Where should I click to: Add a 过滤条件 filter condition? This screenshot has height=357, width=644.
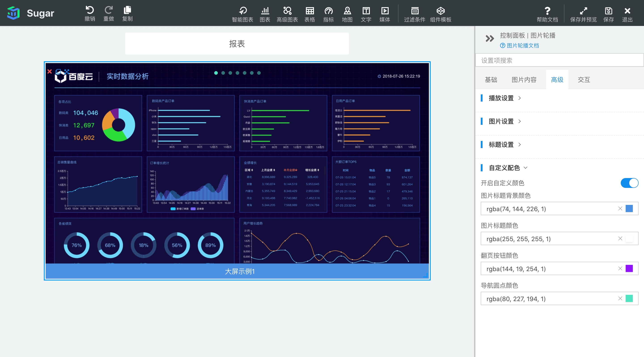[415, 15]
